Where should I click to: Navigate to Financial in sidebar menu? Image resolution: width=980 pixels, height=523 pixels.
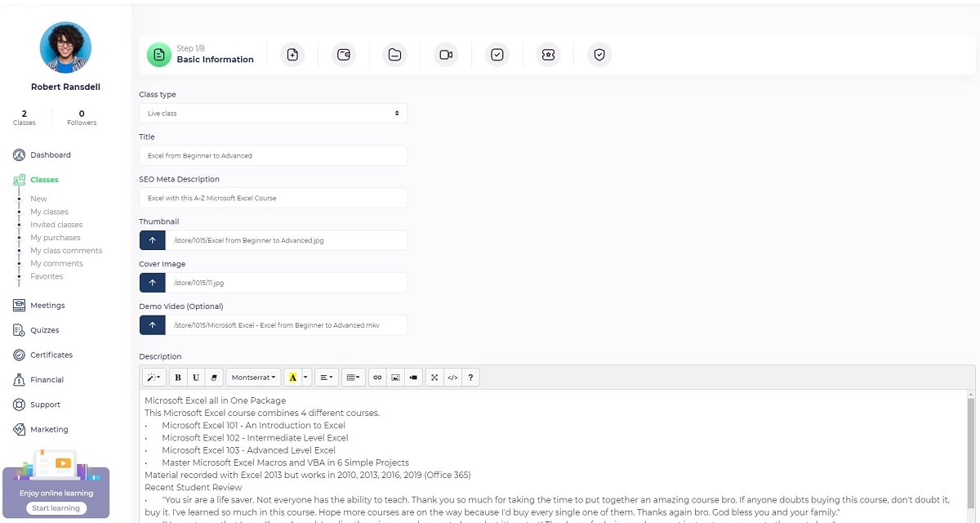coord(47,380)
